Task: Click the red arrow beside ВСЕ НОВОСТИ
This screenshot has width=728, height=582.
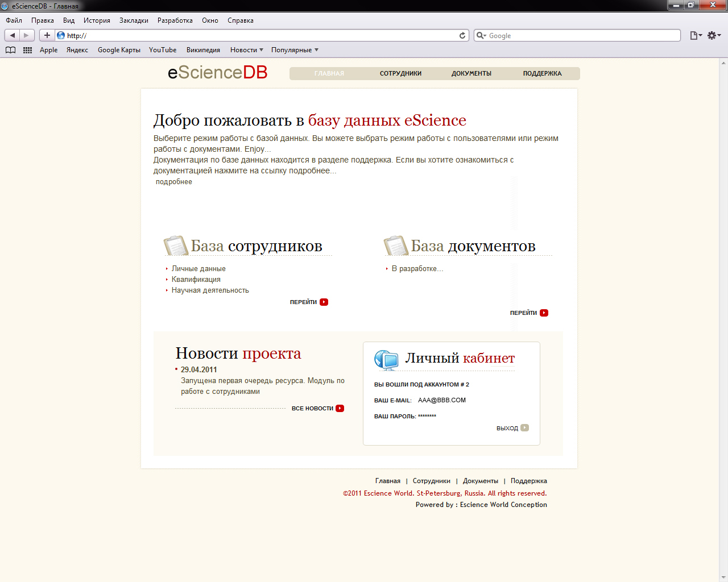Action: (340, 408)
